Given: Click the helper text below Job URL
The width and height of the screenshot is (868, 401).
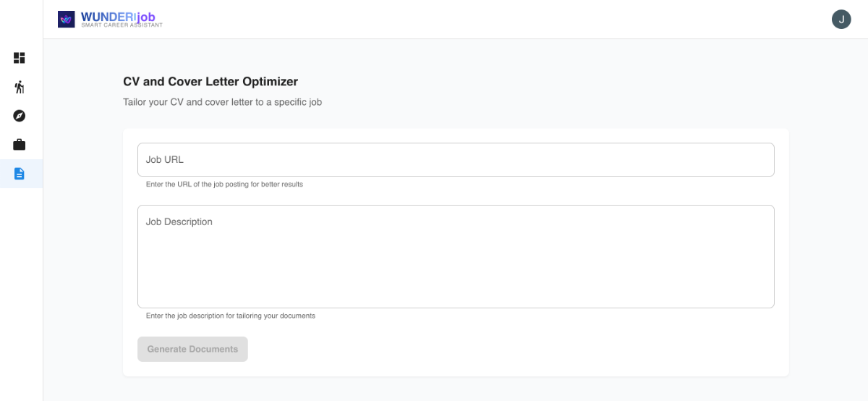Looking at the screenshot, I should coord(224,185).
